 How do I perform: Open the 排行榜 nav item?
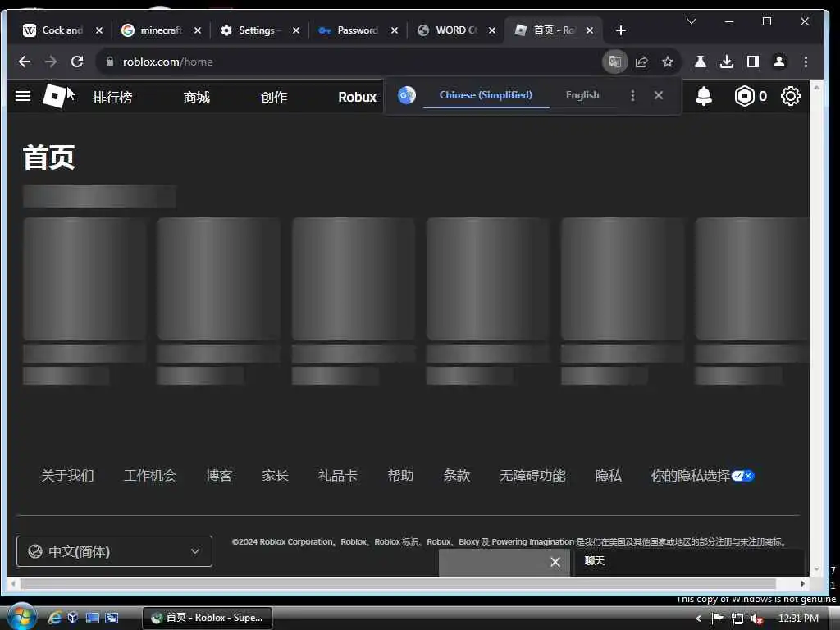112,97
